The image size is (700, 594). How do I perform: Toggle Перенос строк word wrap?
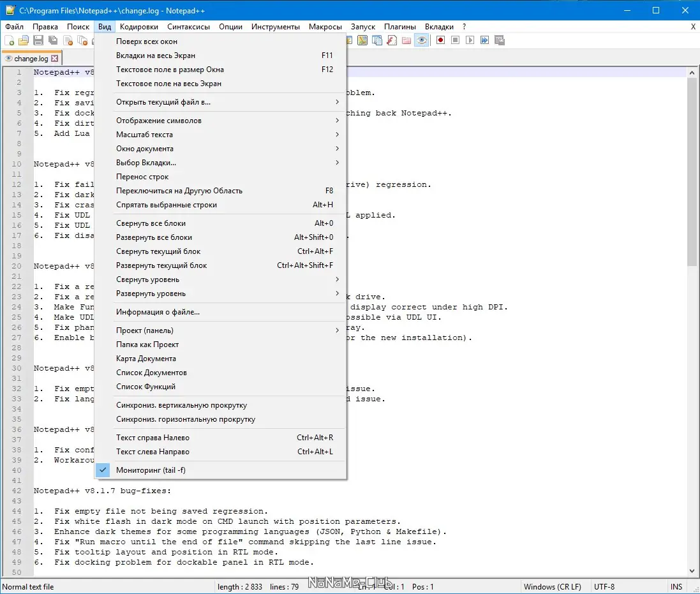[221, 177]
